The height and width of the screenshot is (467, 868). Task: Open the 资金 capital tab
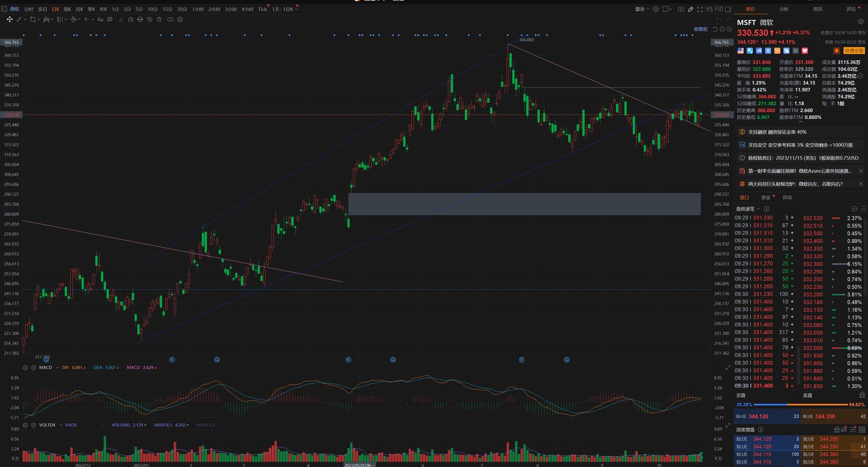click(x=766, y=198)
